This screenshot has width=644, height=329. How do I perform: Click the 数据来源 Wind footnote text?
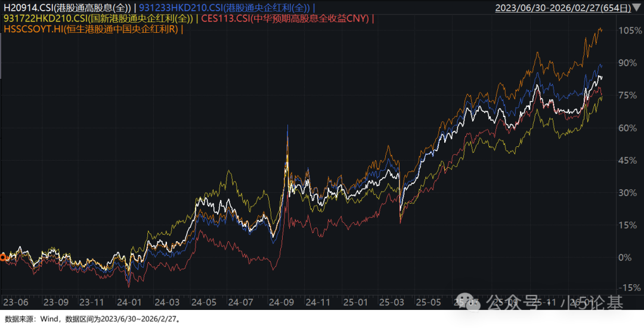92,319
